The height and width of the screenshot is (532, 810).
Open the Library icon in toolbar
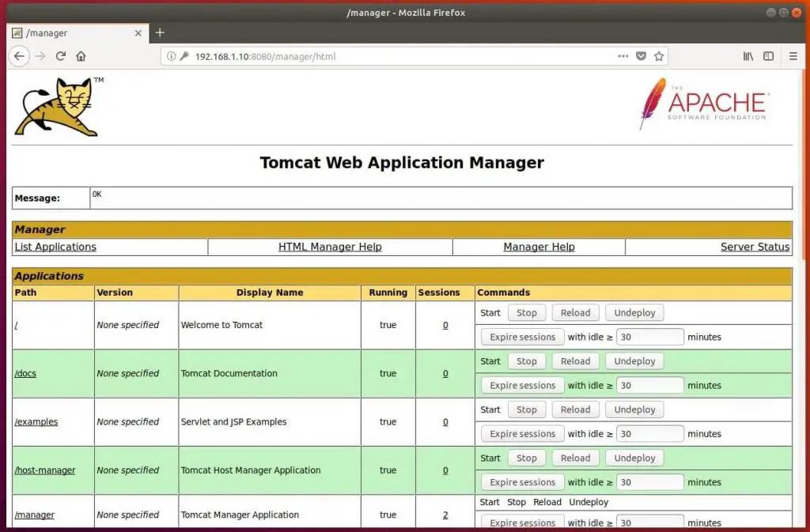(748, 56)
